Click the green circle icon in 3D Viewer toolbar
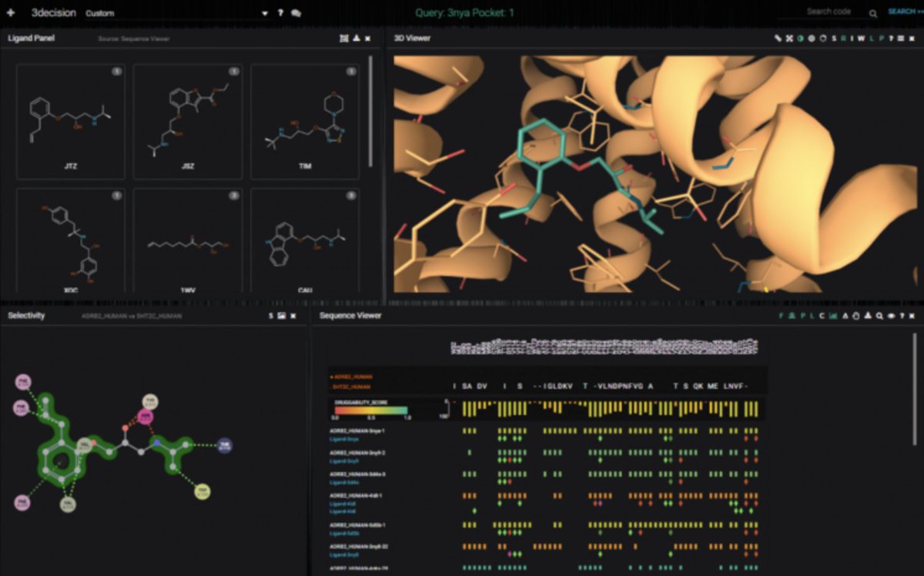924x576 pixels. pos(801,39)
